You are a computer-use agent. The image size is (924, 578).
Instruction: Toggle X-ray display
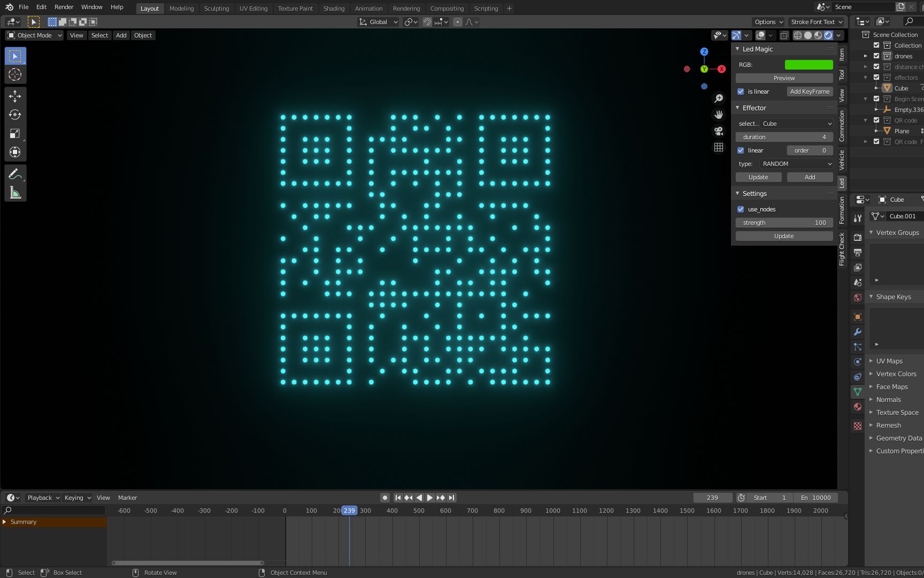[x=784, y=35]
